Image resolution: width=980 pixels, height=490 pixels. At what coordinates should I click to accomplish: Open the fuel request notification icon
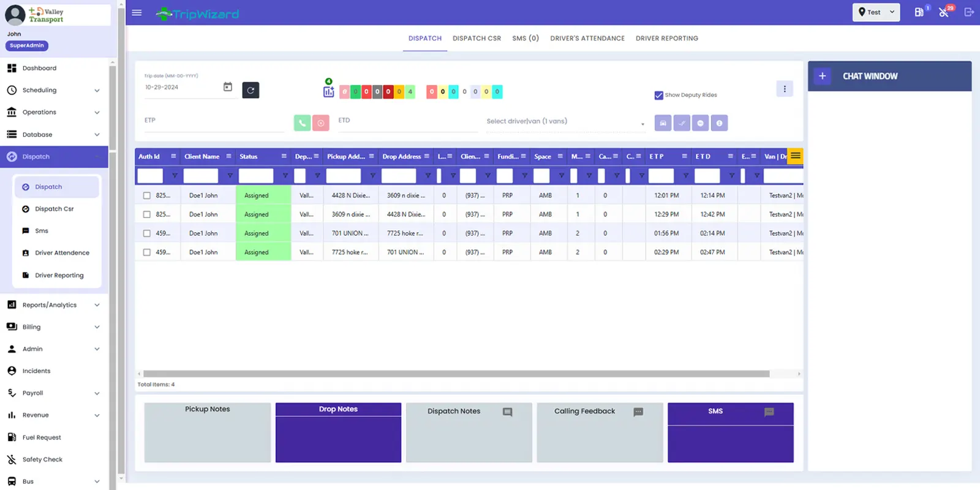(919, 12)
